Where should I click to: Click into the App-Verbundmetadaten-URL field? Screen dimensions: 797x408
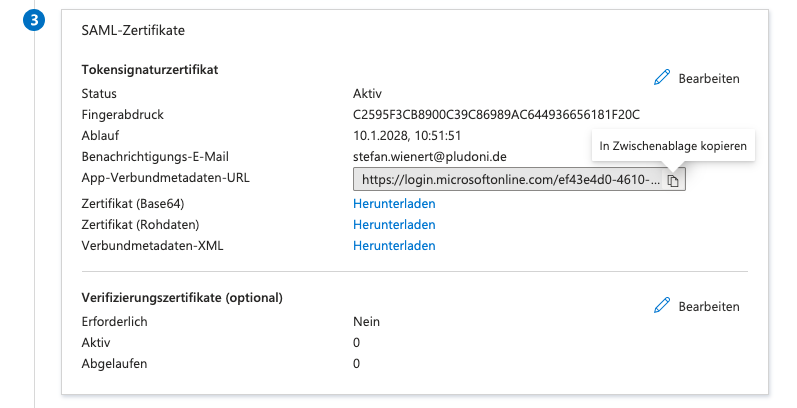[510, 180]
